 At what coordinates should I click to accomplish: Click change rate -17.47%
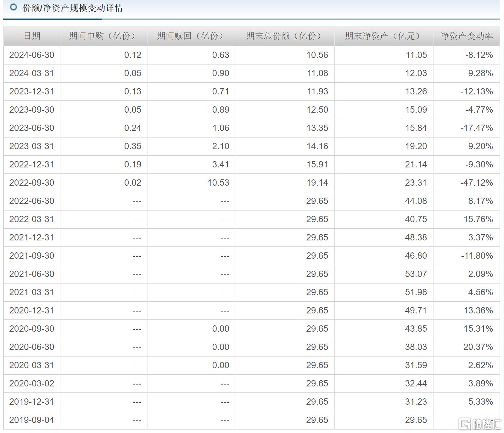477,128
